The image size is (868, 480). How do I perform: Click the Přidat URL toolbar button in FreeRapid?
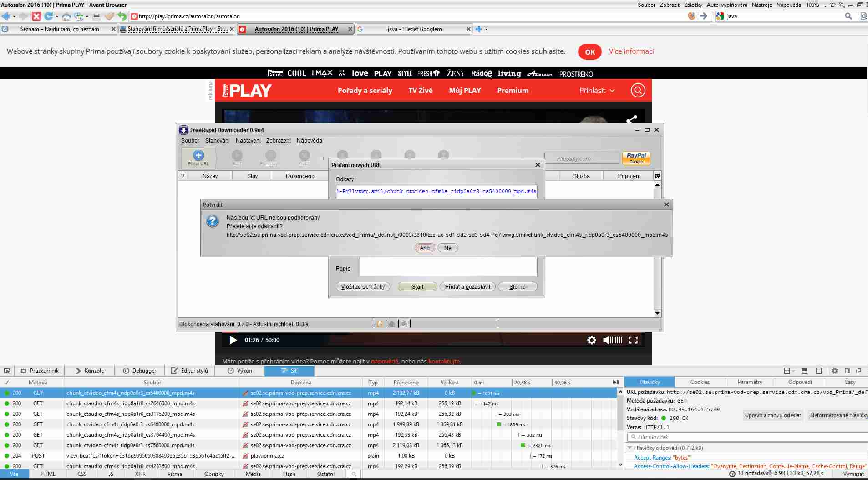point(198,158)
